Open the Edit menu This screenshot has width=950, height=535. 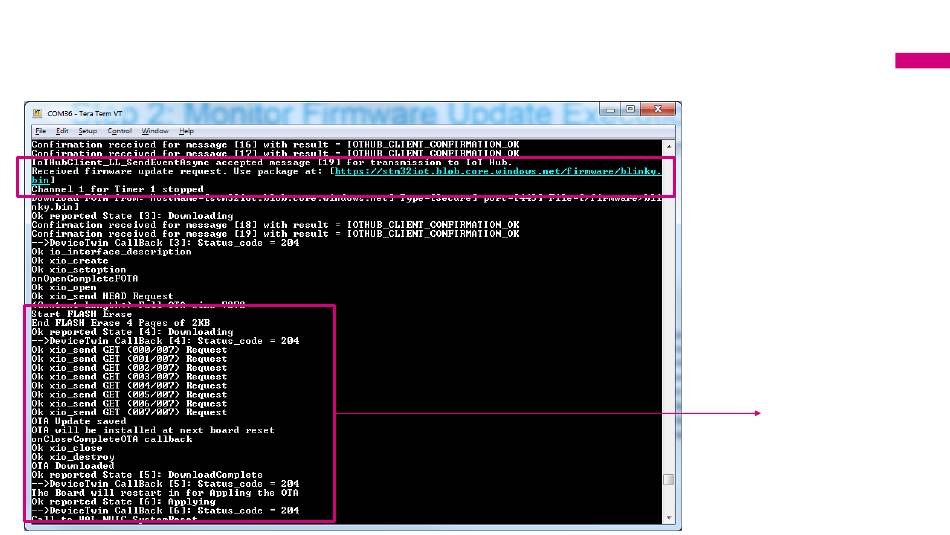pos(62,131)
